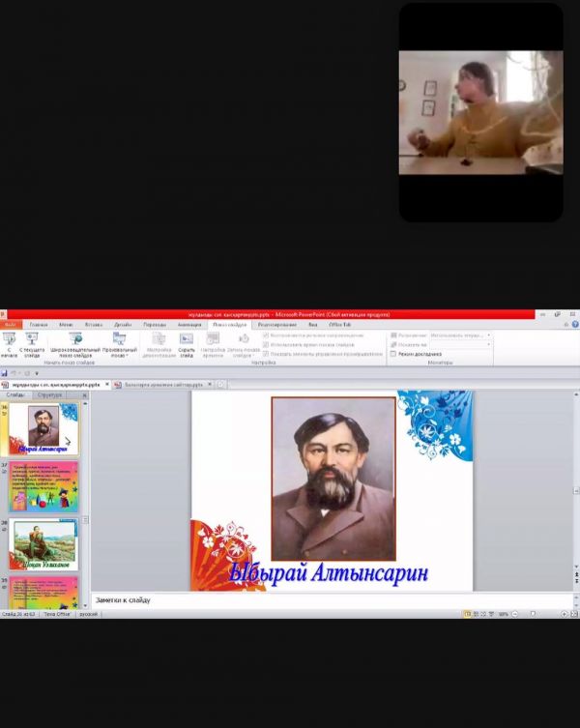Screen dimensions: 580x728
Task: Click the red File button
Action: tap(10, 325)
